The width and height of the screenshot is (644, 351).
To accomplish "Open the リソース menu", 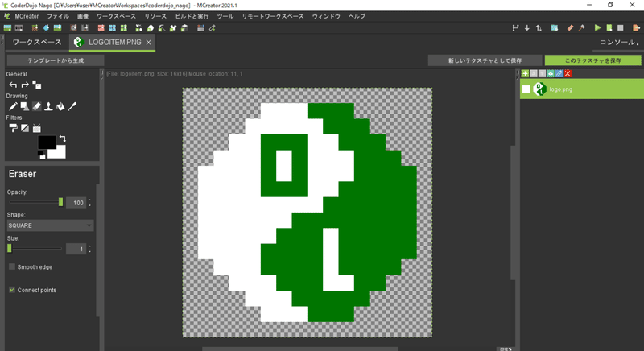I will (155, 16).
